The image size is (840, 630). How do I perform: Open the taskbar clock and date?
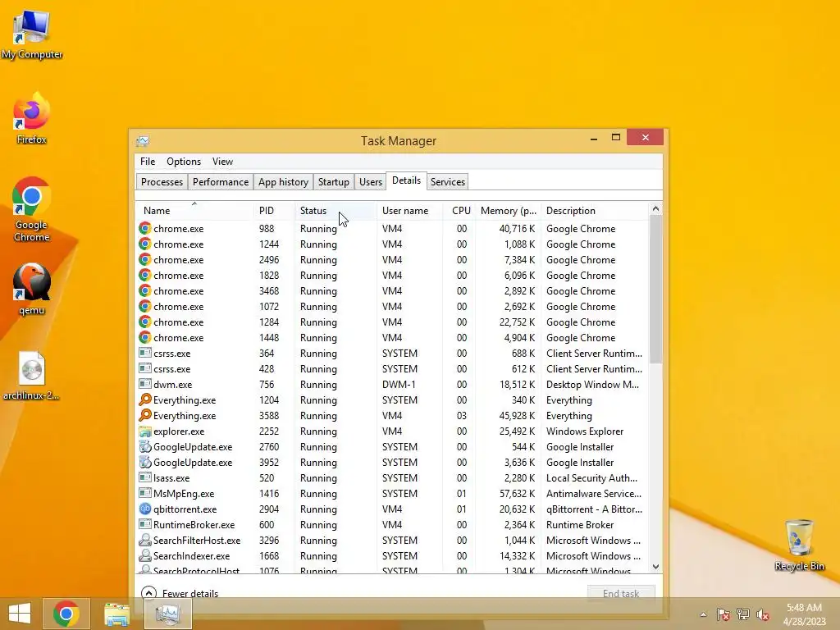(x=804, y=614)
